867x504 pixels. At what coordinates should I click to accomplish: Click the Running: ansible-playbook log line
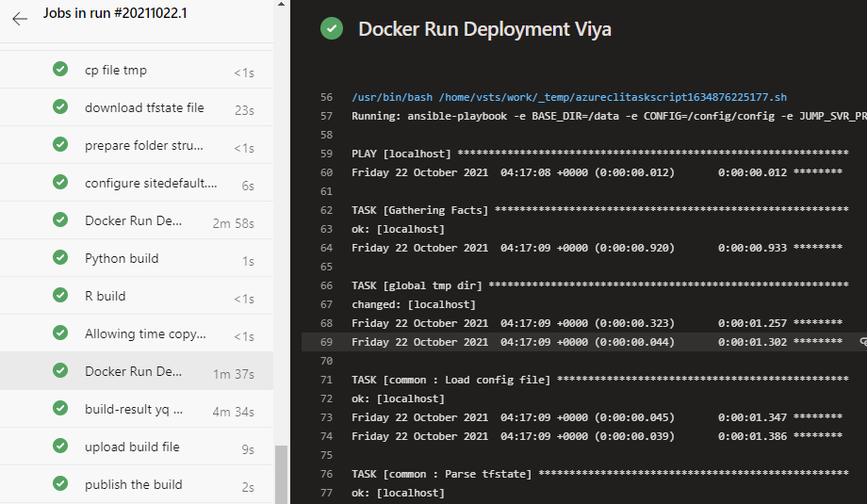point(610,116)
